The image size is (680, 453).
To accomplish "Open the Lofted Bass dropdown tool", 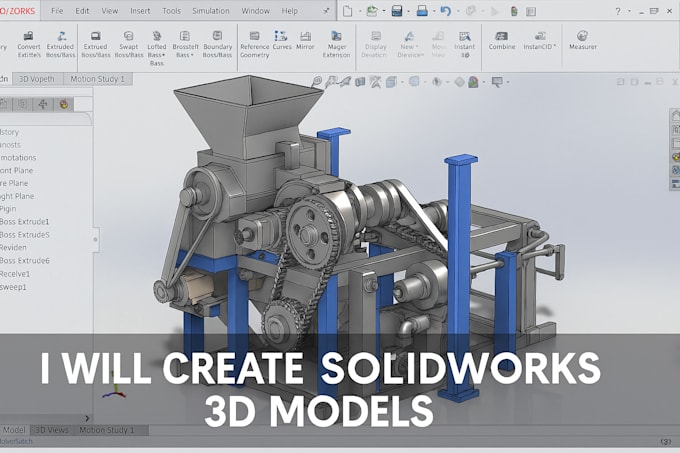I will pyautogui.click(x=157, y=48).
